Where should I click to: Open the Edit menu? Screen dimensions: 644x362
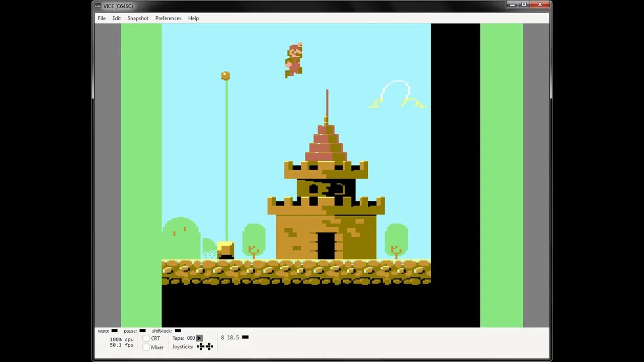[116, 18]
